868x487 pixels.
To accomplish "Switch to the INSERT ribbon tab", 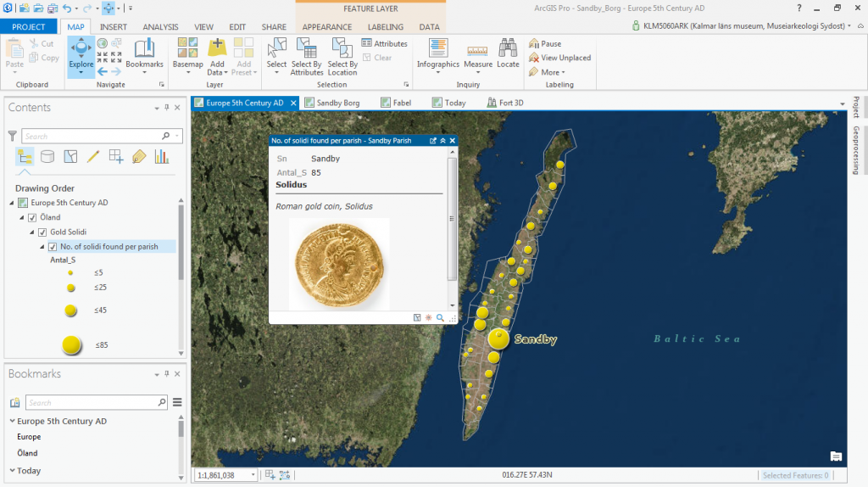I will pos(114,26).
